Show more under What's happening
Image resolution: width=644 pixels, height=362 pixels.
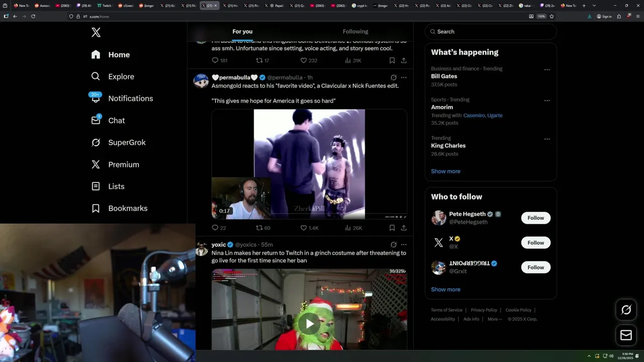pos(446,171)
